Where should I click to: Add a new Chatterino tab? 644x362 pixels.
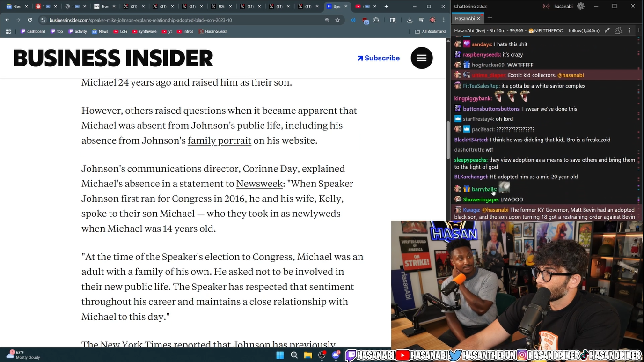[490, 18]
